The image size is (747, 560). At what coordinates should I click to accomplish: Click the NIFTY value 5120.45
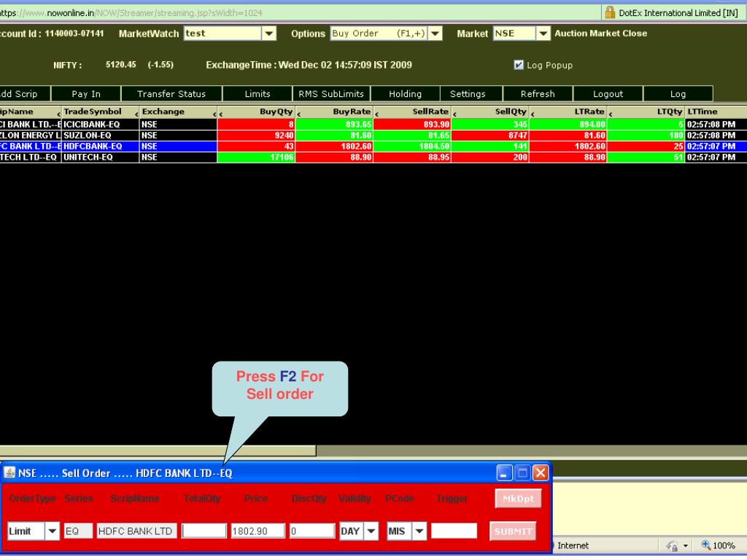[x=120, y=65]
